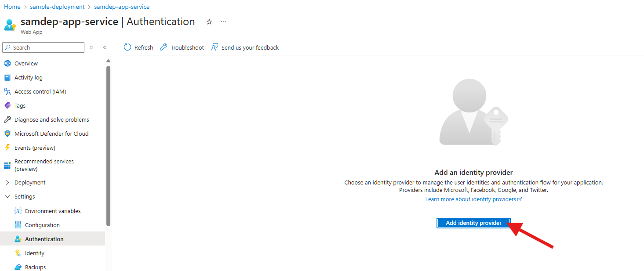Click the Web App icon beside the title

10,25
